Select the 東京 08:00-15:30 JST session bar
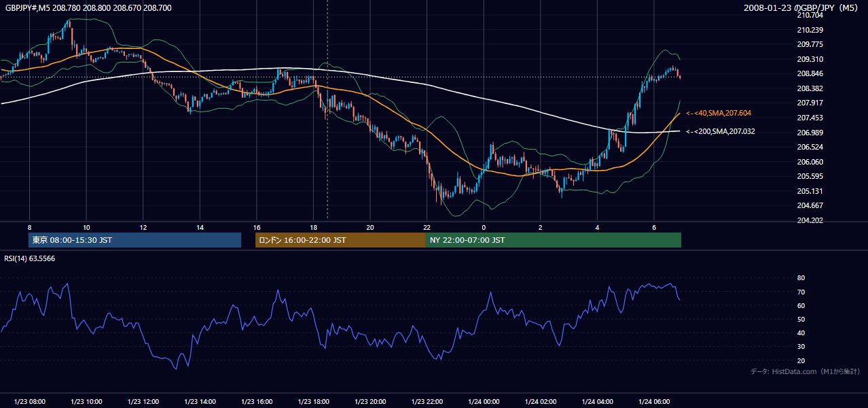The height and width of the screenshot is (408, 868). [x=135, y=240]
